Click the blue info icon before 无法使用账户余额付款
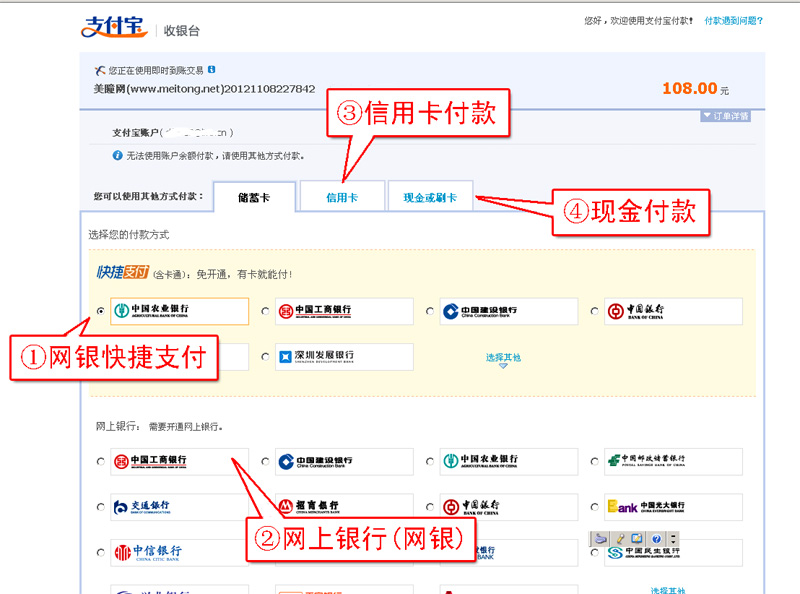This screenshot has width=800, height=594. 117,155
